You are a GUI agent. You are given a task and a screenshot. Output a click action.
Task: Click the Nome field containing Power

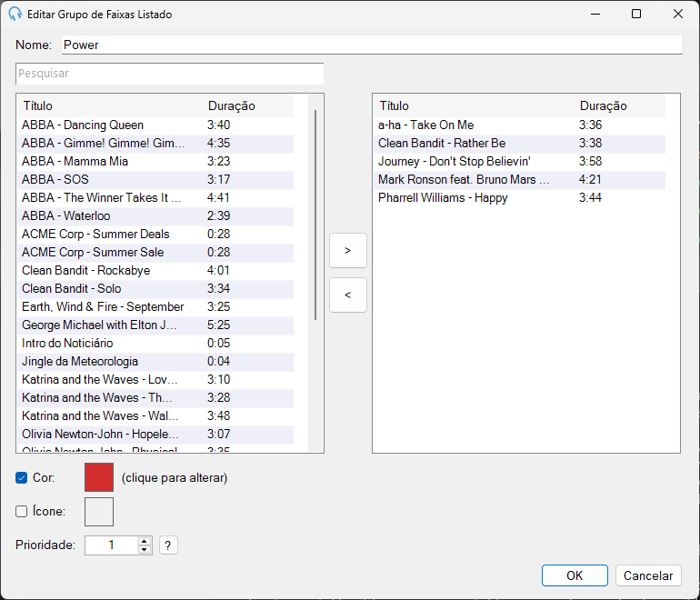(x=372, y=45)
